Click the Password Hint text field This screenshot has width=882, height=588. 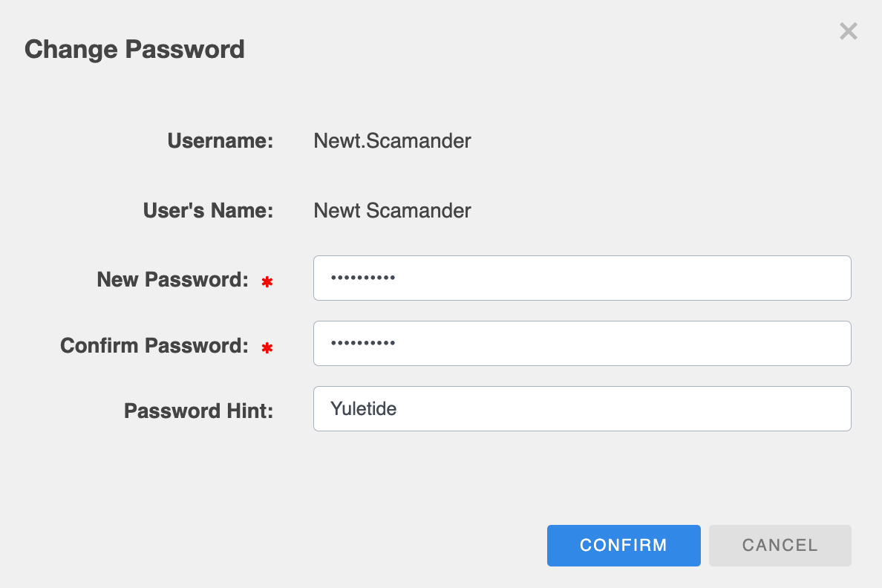pos(581,409)
